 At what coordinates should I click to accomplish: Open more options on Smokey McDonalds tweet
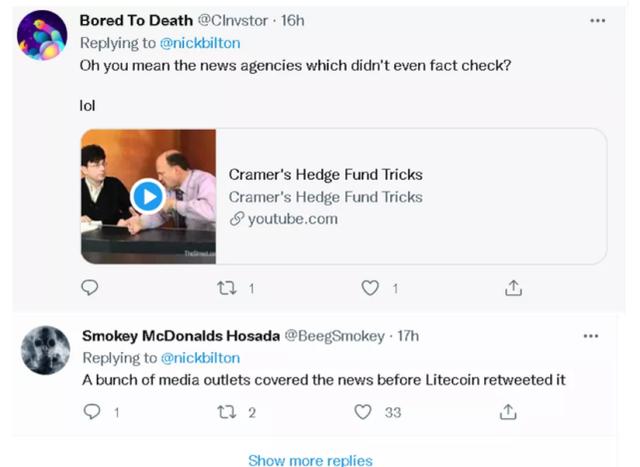coord(591,336)
